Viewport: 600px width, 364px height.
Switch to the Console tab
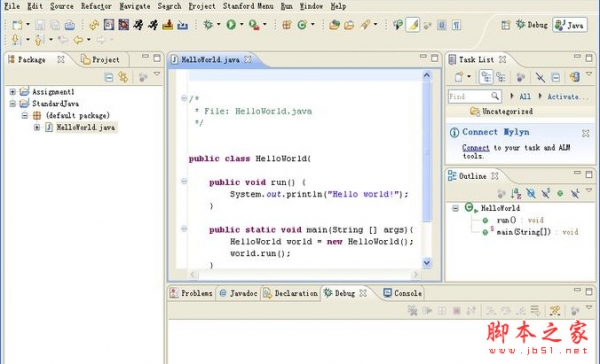pos(403,293)
